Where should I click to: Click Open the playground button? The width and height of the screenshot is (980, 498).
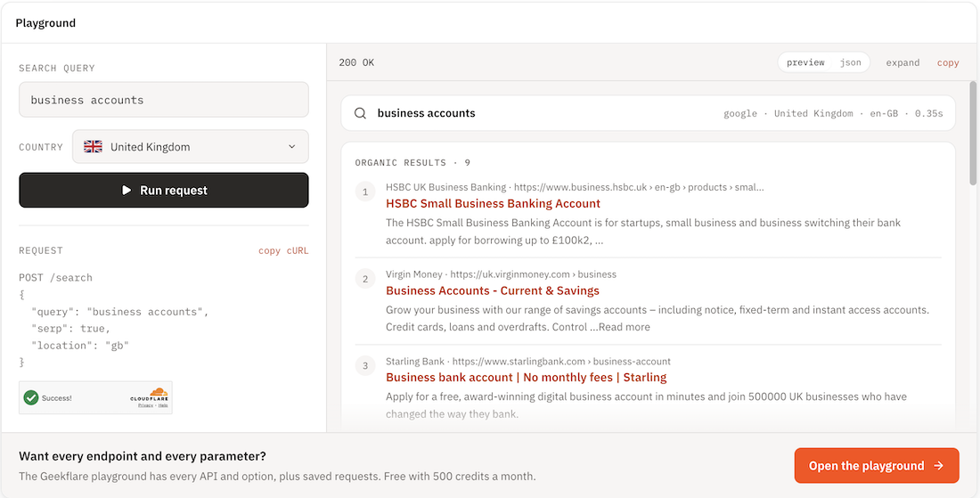[x=877, y=466]
